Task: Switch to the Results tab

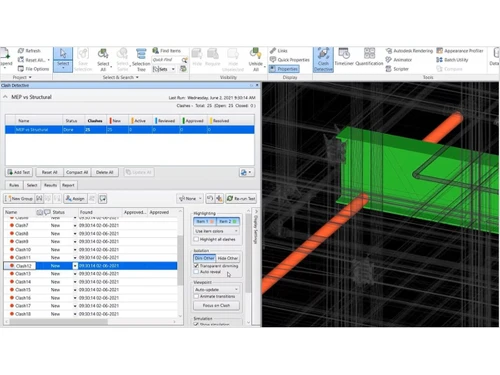Action: tap(50, 185)
